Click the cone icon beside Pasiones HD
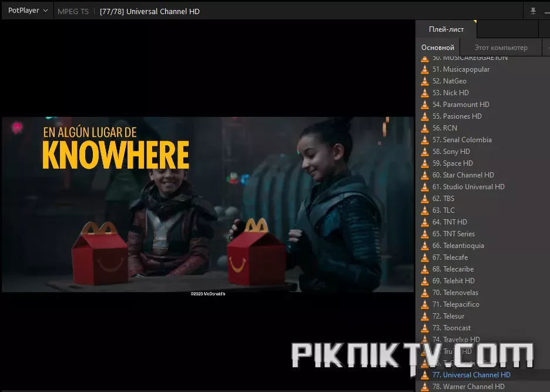 coord(425,116)
